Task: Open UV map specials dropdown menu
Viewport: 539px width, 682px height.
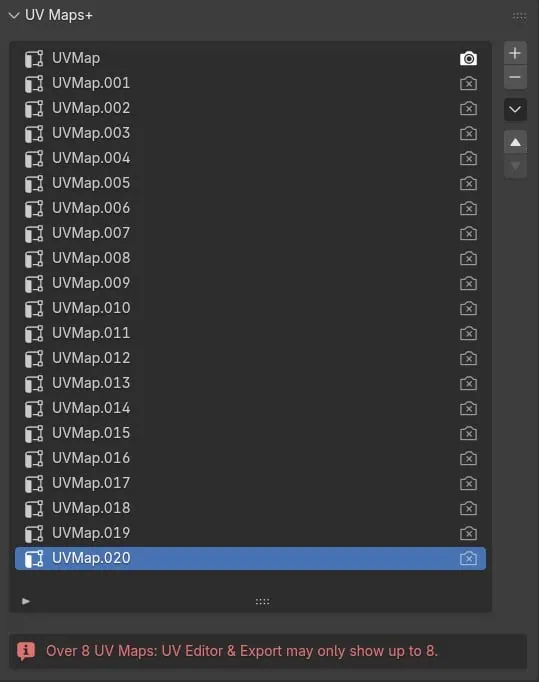Action: [515, 109]
